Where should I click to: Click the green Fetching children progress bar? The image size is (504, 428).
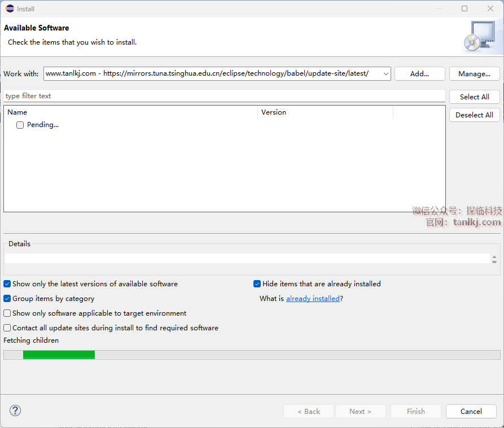tap(59, 355)
